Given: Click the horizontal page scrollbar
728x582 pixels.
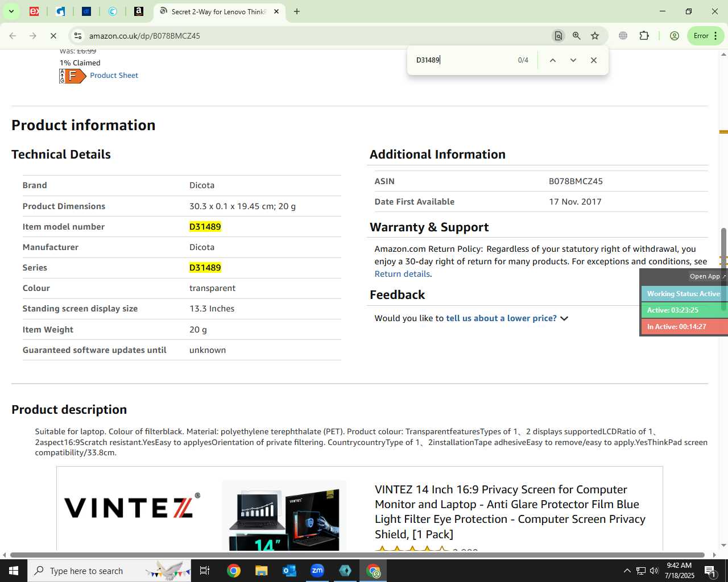Looking at the screenshot, I should point(357,555).
